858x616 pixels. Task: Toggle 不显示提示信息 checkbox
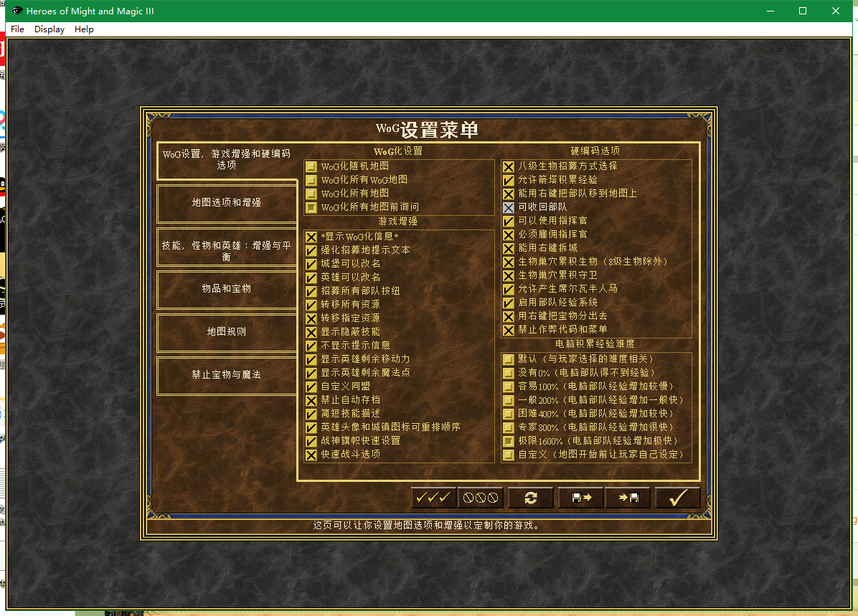point(311,346)
